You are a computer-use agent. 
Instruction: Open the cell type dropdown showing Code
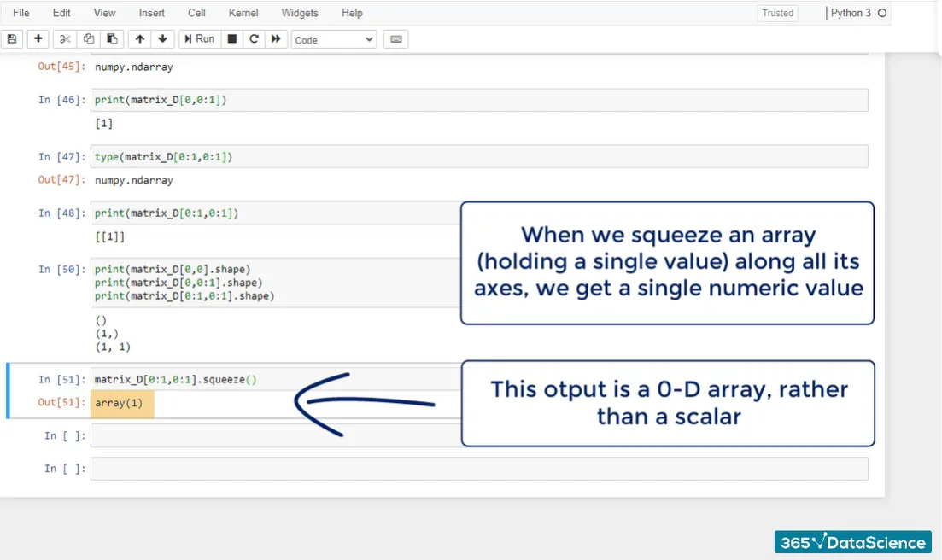(x=333, y=39)
